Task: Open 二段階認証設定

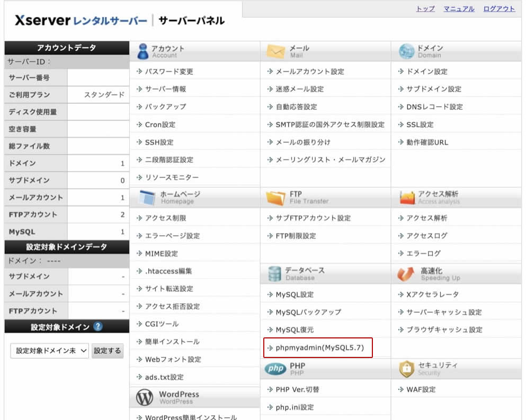Action: pyautogui.click(x=169, y=159)
